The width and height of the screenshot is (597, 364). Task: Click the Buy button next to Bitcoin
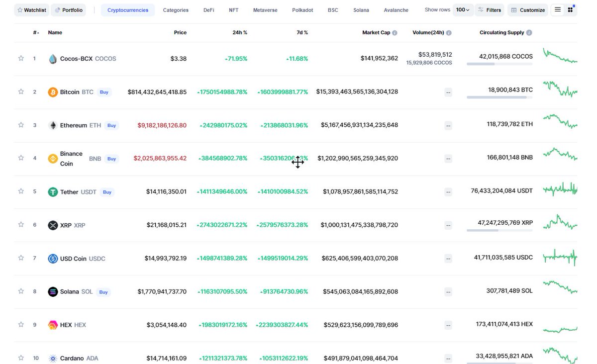tap(104, 92)
